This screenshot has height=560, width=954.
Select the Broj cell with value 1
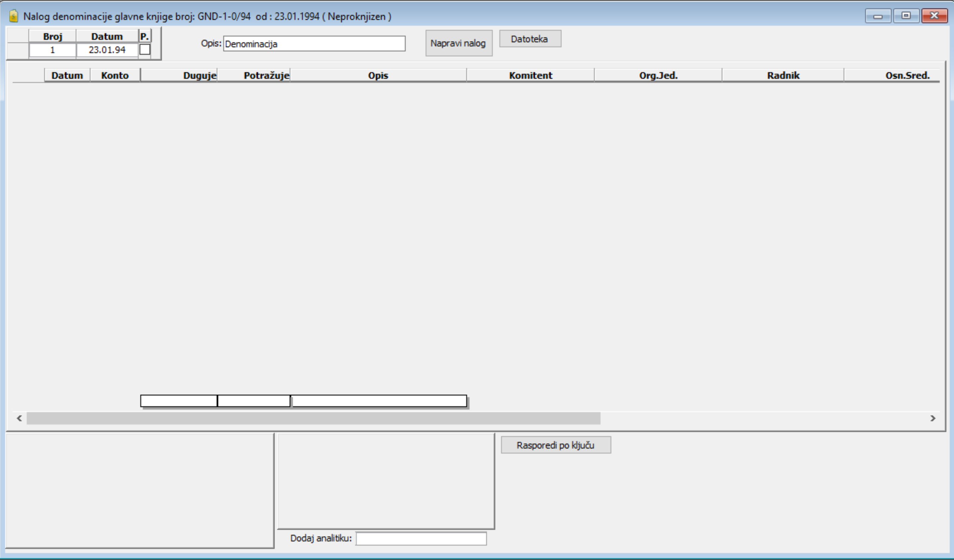pyautogui.click(x=53, y=50)
